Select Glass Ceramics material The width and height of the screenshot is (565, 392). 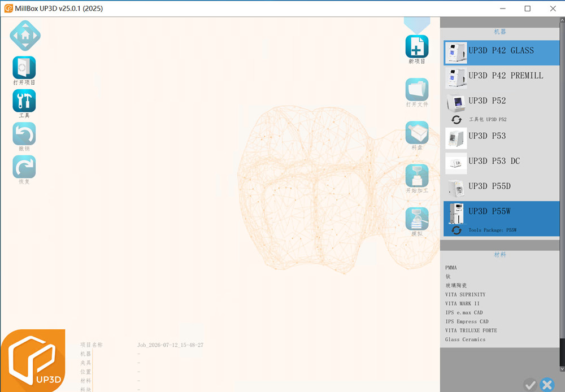(x=465, y=339)
